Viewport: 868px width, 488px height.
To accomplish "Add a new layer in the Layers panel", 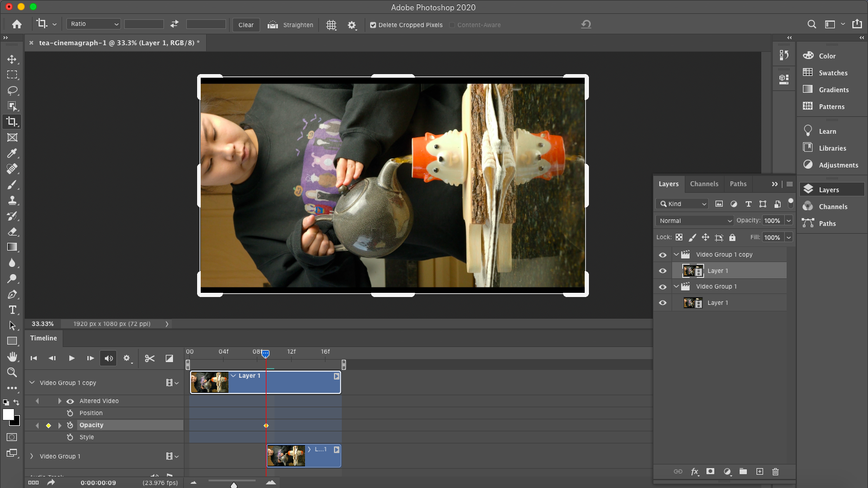I will tap(759, 472).
